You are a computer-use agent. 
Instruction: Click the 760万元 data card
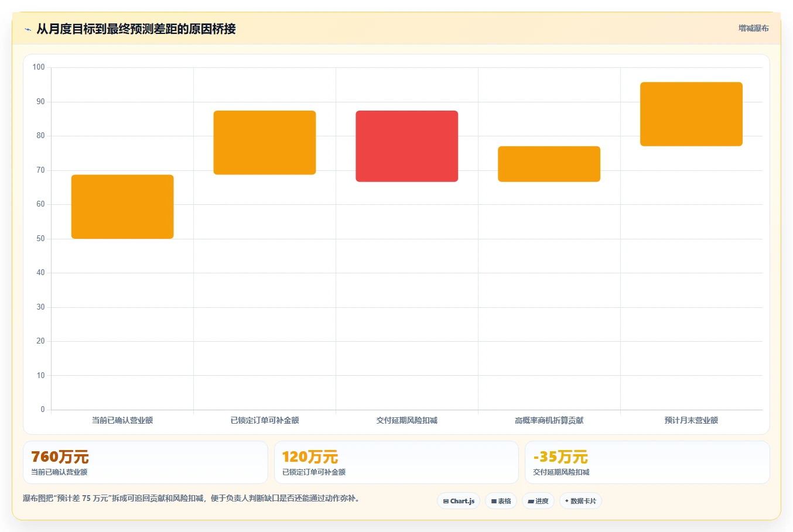(x=145, y=462)
